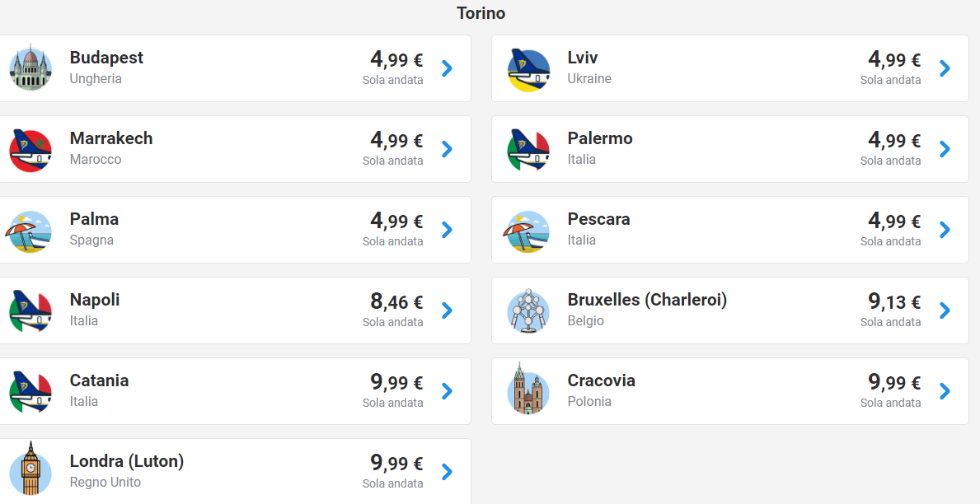Screen dimensions: 980x504
Task: Open the Budapest fare with its blue chevron
Action: coord(447,68)
